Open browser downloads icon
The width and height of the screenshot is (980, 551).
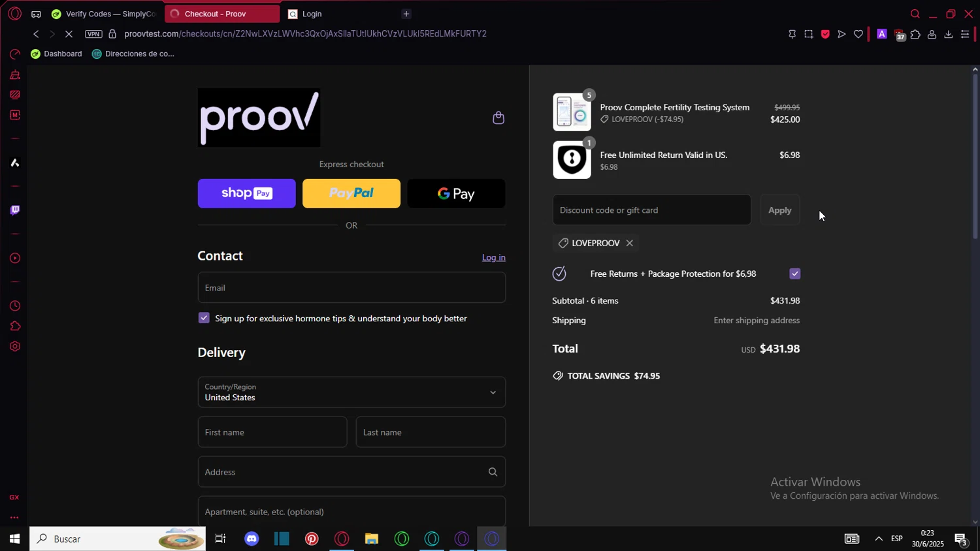tap(948, 34)
